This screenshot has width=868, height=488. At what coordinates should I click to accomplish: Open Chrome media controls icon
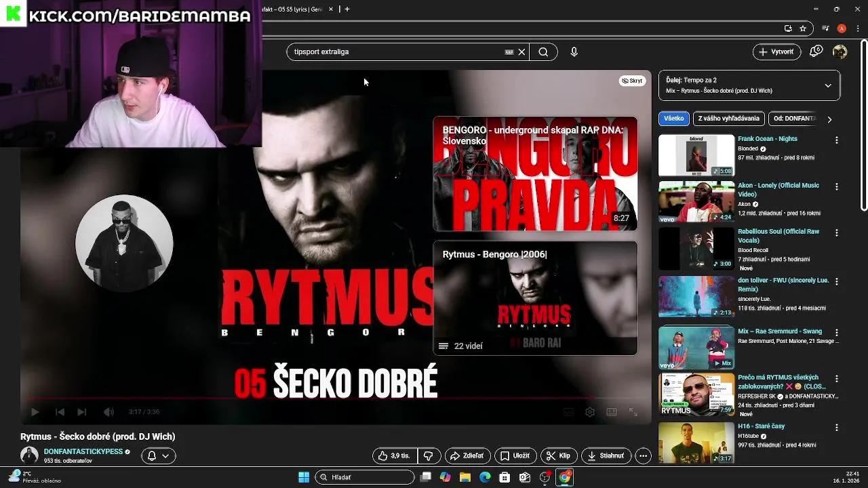coord(825,28)
